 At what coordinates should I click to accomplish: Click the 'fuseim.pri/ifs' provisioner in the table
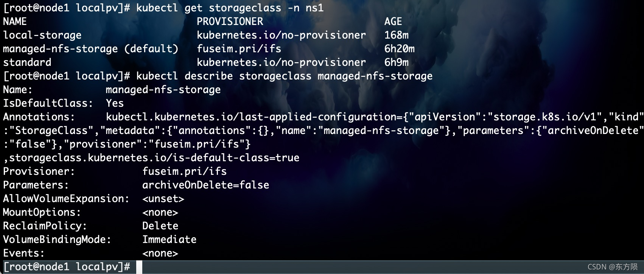(239, 49)
